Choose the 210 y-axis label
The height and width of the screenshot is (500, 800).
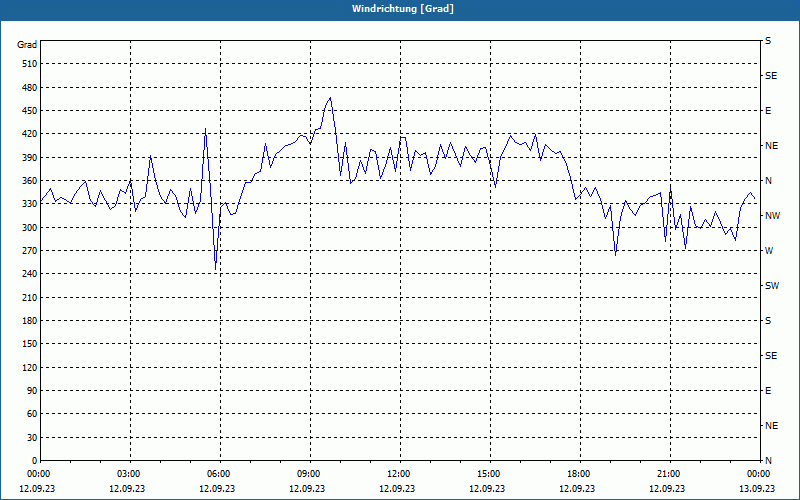pos(30,297)
